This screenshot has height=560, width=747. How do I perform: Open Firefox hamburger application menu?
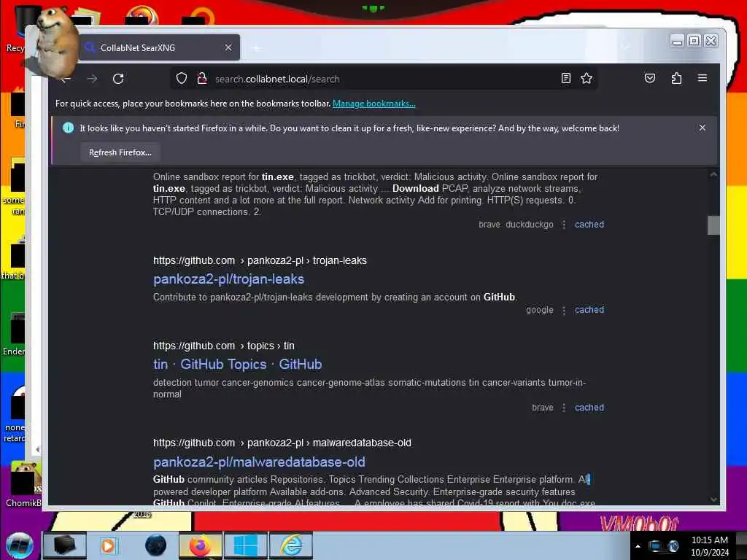point(703,77)
